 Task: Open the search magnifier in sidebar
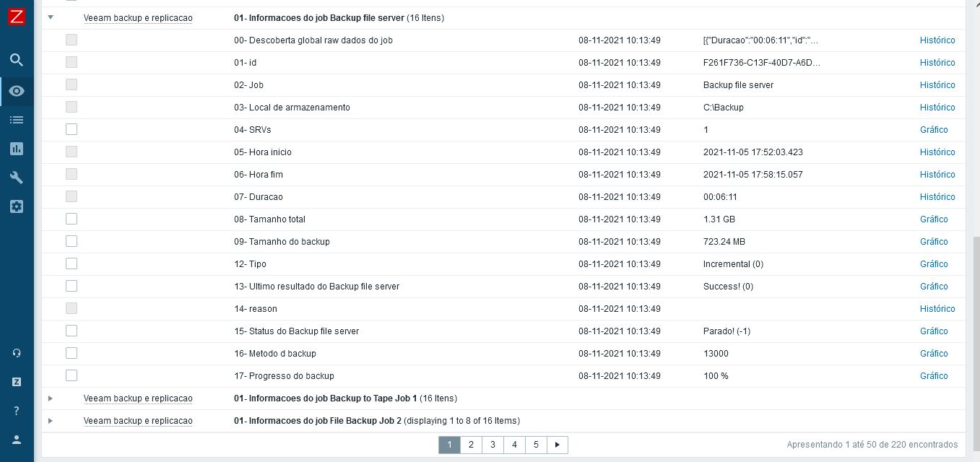pyautogui.click(x=17, y=60)
